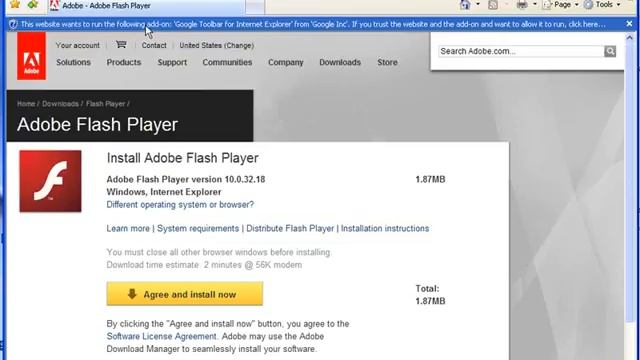The width and height of the screenshot is (640, 360).
Task: Click the blank new tab button
Action: tap(255, 6)
